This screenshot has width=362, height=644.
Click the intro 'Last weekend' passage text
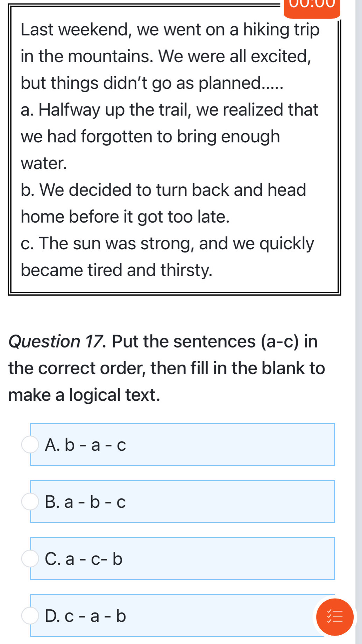tap(170, 56)
